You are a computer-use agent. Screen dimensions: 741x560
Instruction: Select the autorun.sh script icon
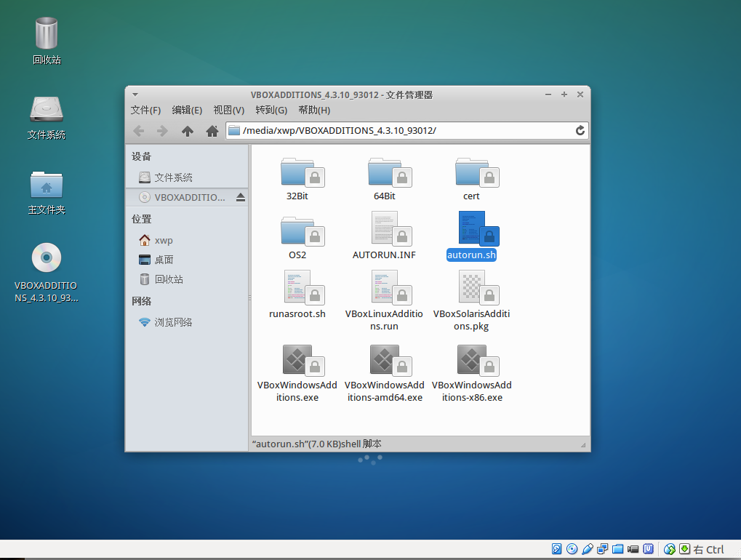[478, 228]
